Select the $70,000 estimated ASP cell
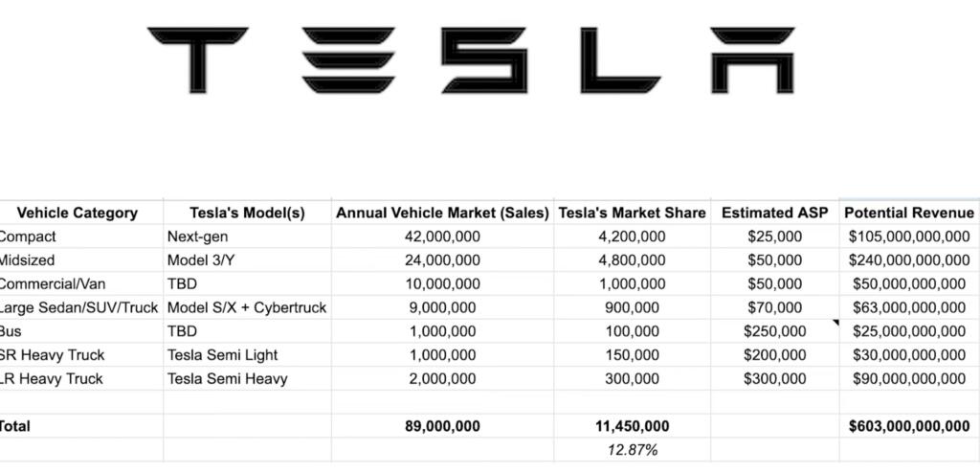 (775, 307)
